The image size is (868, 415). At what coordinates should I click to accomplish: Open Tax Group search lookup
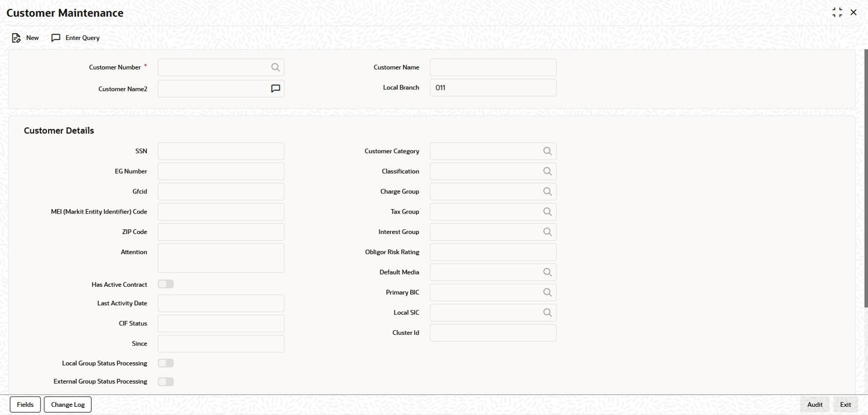547,212
